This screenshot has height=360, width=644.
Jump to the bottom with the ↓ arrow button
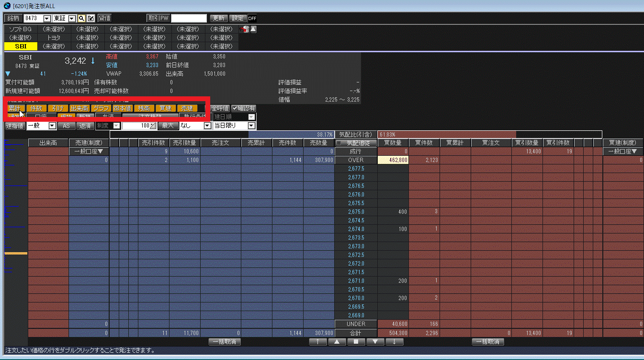point(394,342)
